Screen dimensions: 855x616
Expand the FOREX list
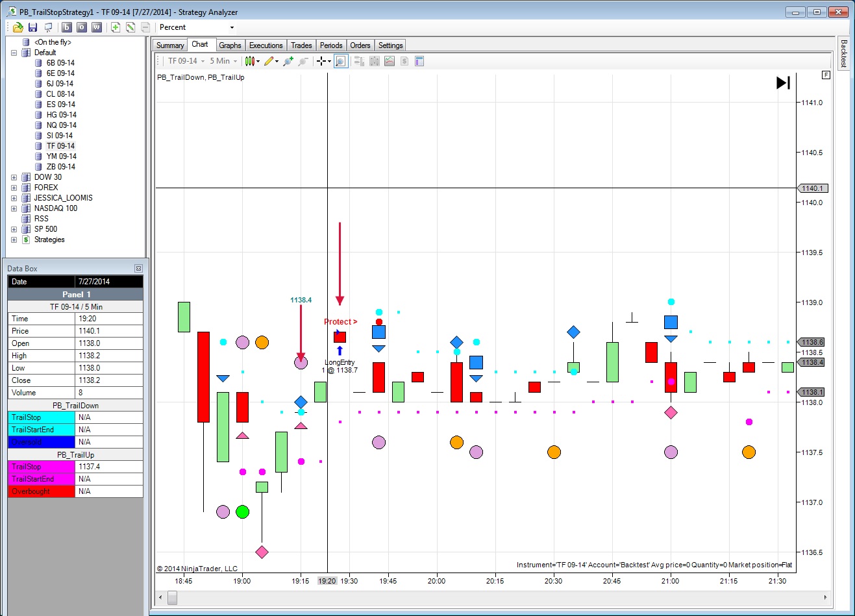pyautogui.click(x=14, y=188)
